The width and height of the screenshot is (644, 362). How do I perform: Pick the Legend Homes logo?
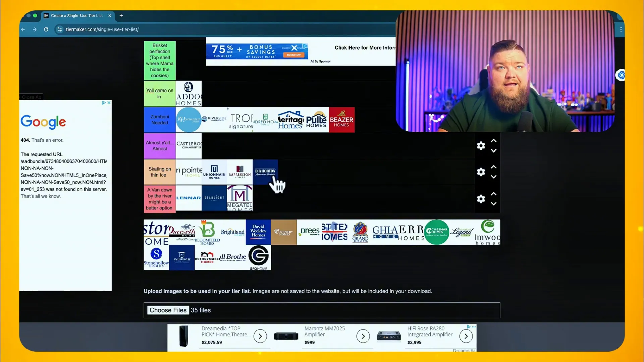point(462,232)
